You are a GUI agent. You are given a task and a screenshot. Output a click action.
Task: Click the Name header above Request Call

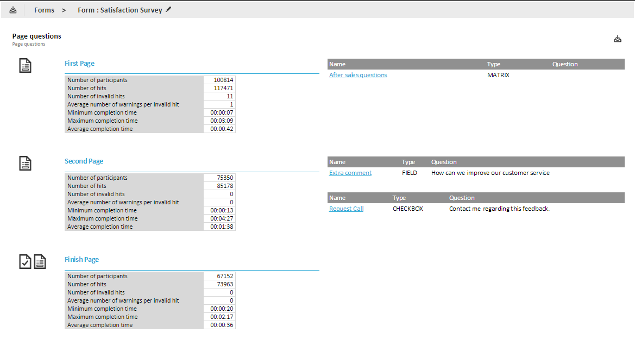click(337, 198)
